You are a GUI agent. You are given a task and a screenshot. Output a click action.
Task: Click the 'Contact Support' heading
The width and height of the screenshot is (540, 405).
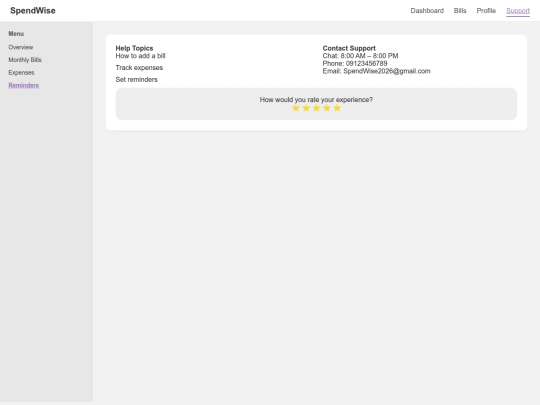(x=349, y=48)
